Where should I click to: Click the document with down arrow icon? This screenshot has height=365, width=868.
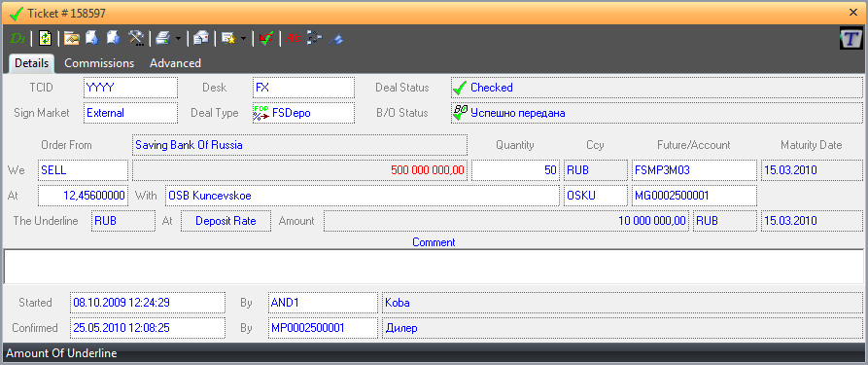pos(114,38)
